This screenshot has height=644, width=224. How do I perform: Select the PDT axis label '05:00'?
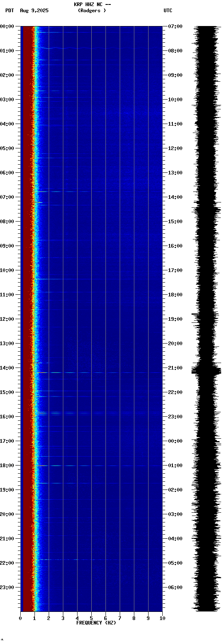[x=7, y=148]
